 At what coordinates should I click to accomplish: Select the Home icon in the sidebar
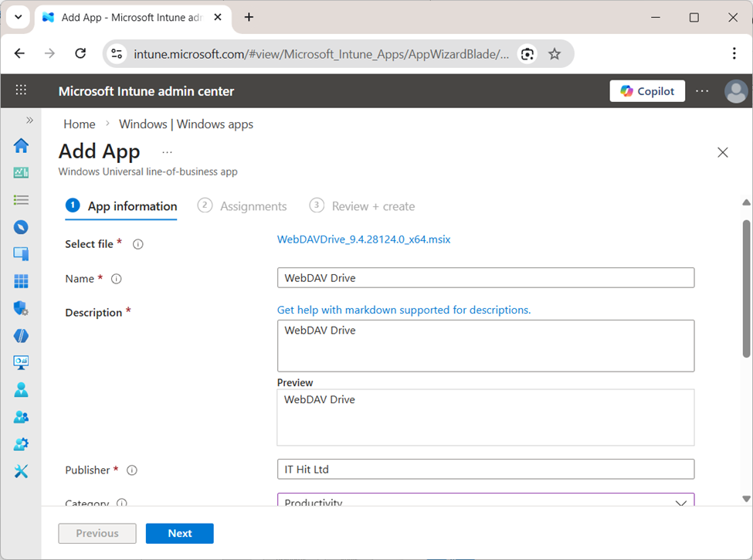(x=21, y=145)
